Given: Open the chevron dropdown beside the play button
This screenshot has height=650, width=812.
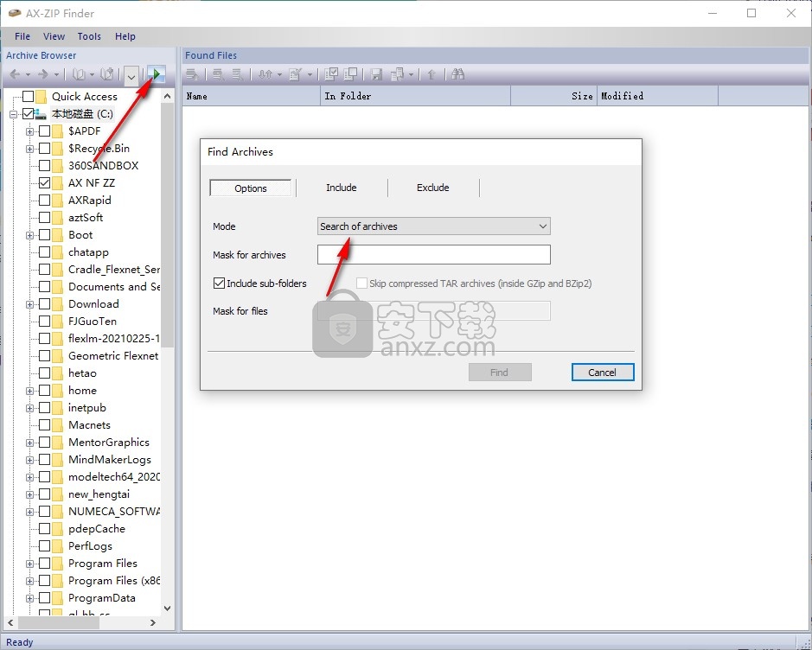Looking at the screenshot, I should (131, 75).
